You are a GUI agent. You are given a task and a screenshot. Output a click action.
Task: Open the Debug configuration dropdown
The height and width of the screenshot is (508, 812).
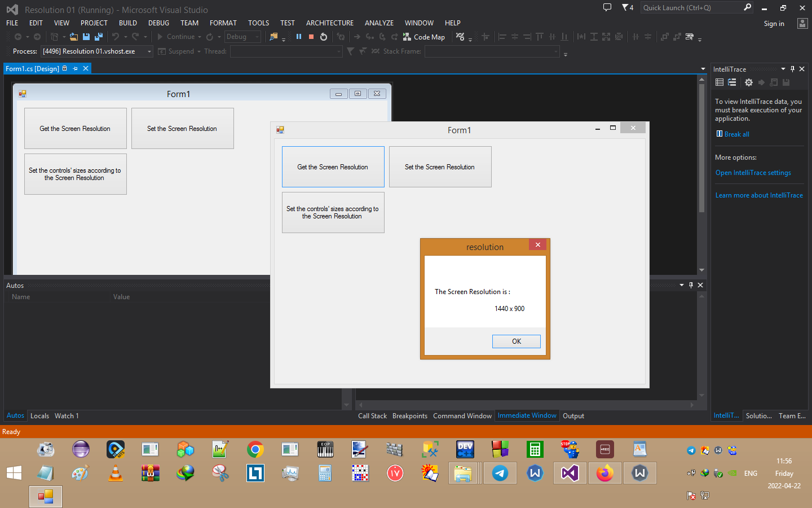tap(257, 37)
